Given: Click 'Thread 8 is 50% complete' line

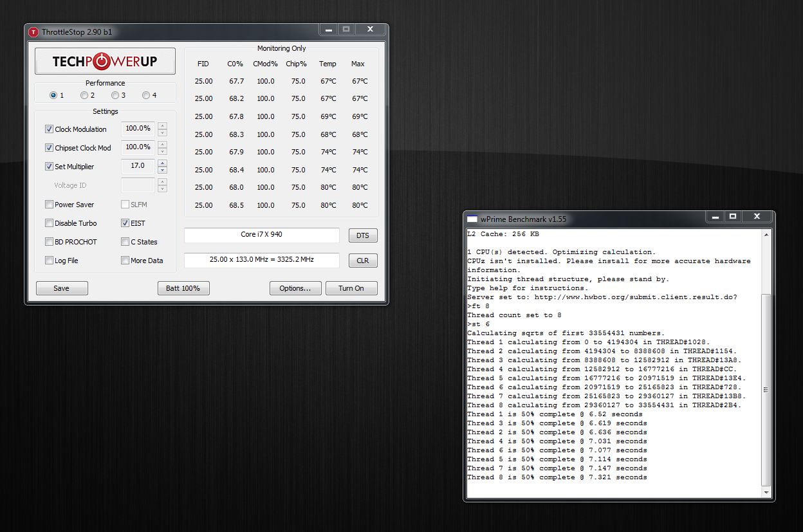Looking at the screenshot, I should [557, 477].
